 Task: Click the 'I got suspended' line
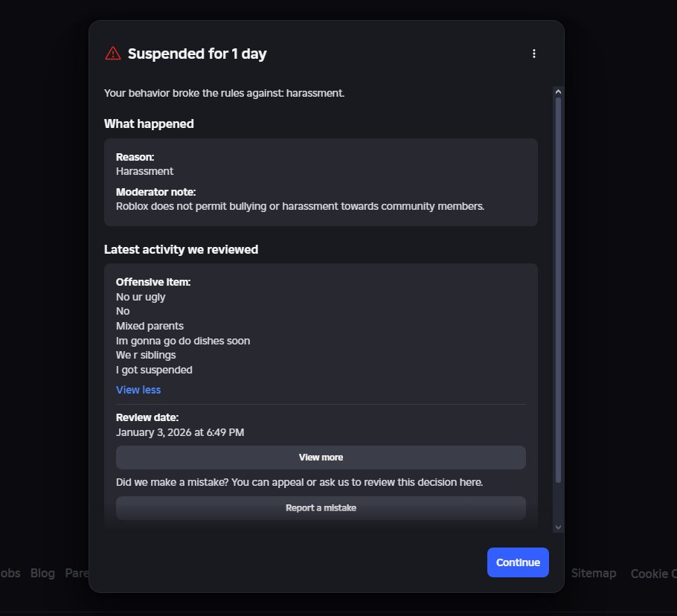click(154, 370)
